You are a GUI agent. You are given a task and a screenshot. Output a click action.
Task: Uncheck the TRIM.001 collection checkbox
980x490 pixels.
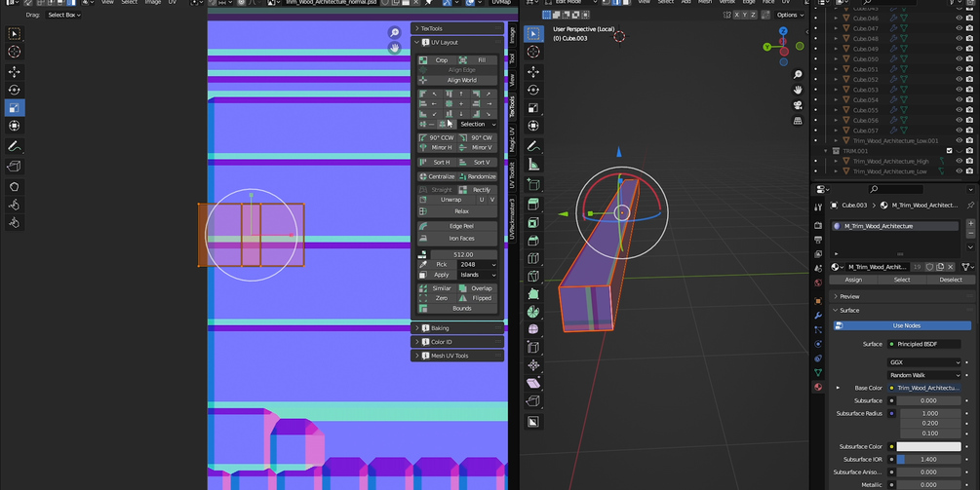(x=950, y=151)
